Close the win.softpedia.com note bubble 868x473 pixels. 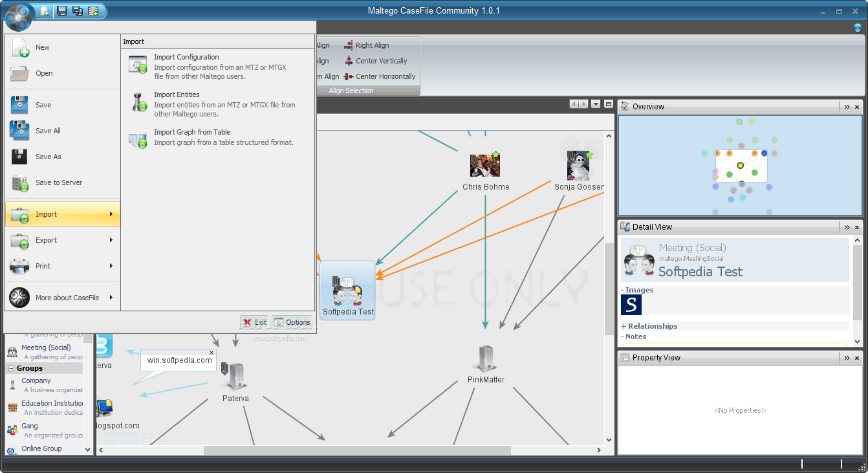tap(212, 353)
